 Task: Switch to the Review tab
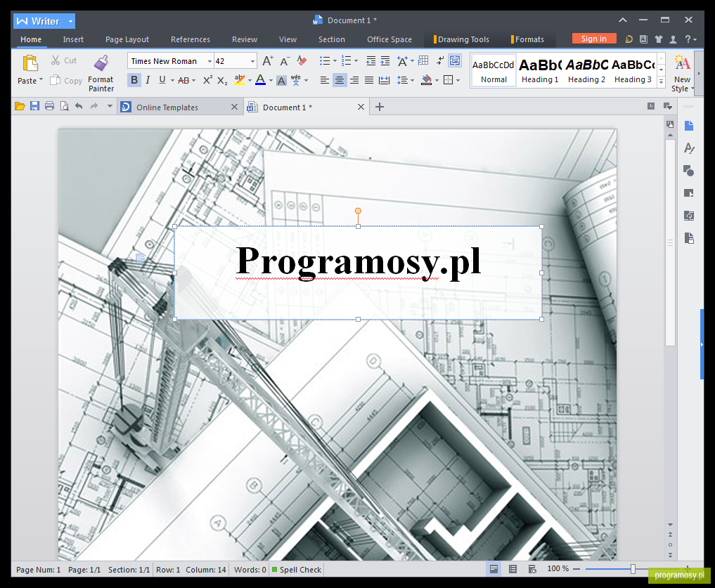point(245,39)
